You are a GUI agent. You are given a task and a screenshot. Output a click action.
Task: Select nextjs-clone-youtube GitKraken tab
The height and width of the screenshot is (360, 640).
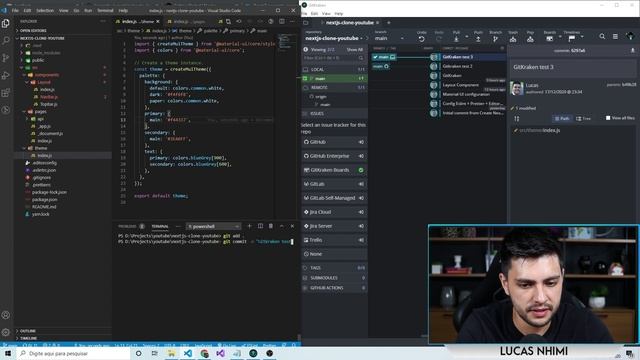point(350,23)
